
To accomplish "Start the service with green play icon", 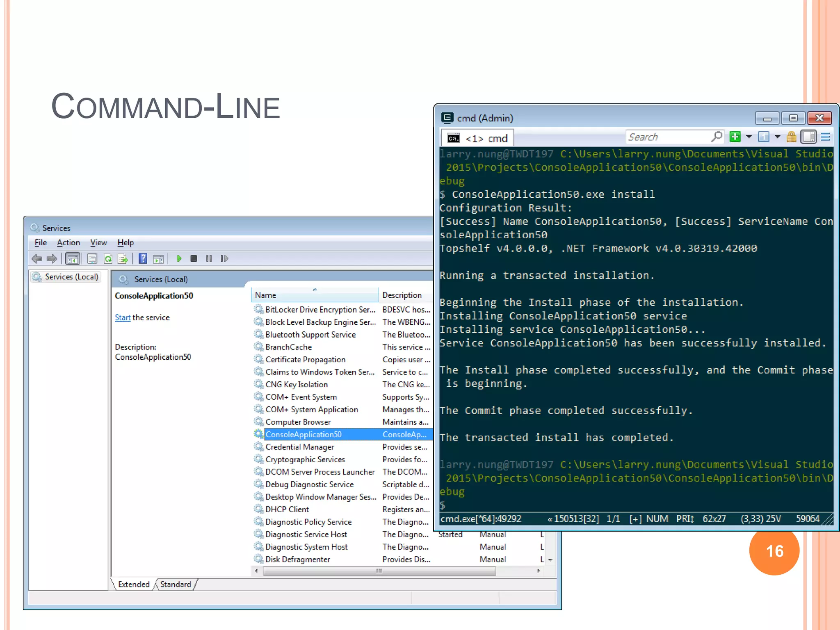I will coord(179,258).
